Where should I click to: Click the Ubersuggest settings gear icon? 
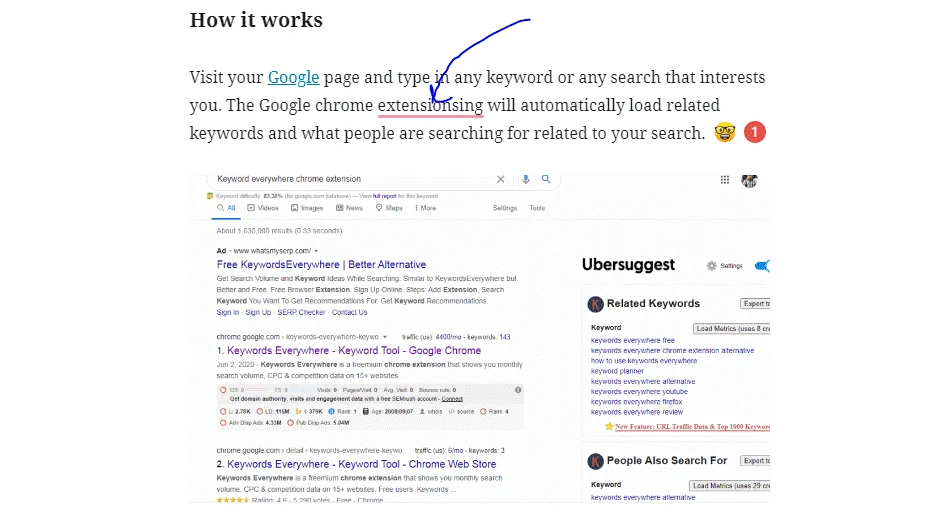[711, 266]
